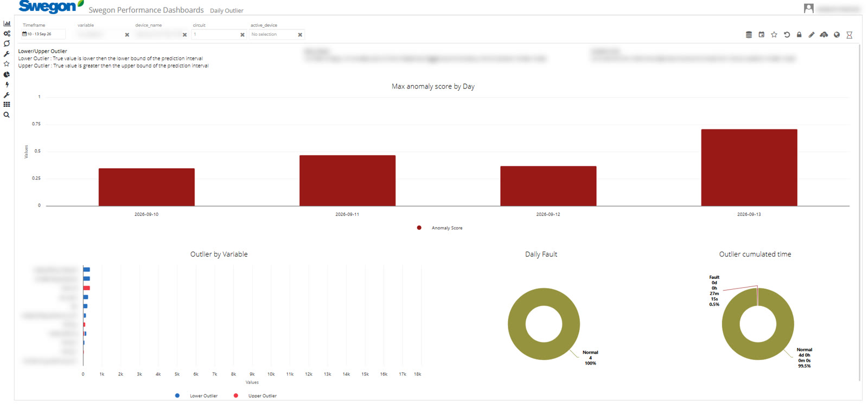868x410 pixels.
Task: Click the Swegon Performance Dashboards title
Action: click(x=146, y=10)
